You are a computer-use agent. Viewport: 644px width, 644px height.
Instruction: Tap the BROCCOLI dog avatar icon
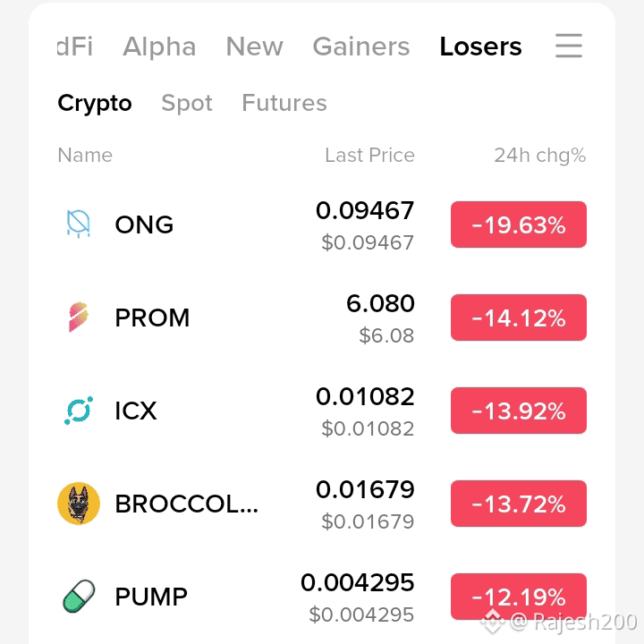(x=79, y=504)
